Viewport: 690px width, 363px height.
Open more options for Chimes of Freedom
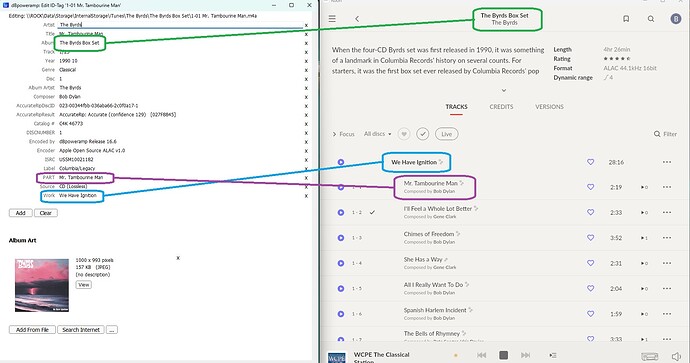coord(667,238)
